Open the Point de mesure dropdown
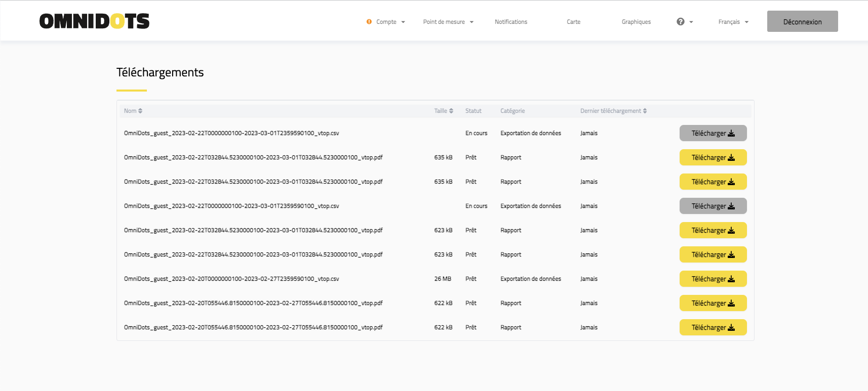The width and height of the screenshot is (868, 391). coord(448,22)
